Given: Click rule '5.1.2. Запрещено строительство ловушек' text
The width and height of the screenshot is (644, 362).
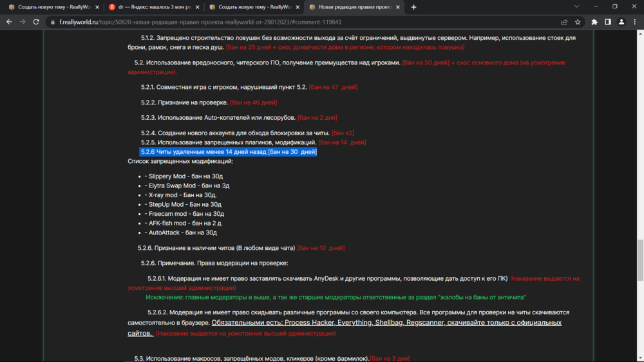Looking at the screenshot, I should (352, 43).
